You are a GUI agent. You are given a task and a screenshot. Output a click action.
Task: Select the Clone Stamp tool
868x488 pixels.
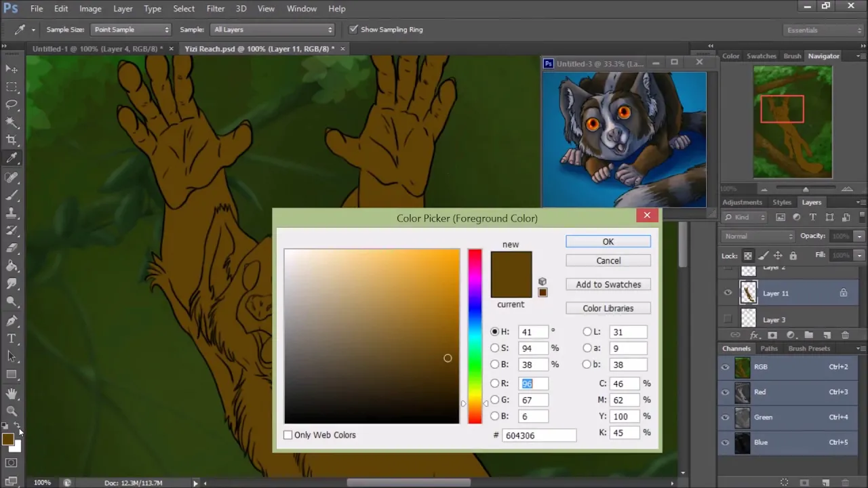[x=12, y=213]
